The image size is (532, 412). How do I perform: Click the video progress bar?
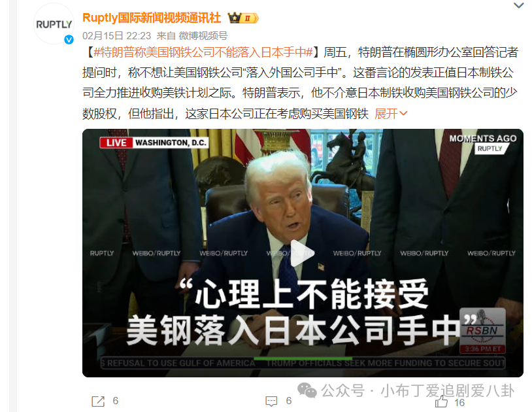tap(303, 358)
